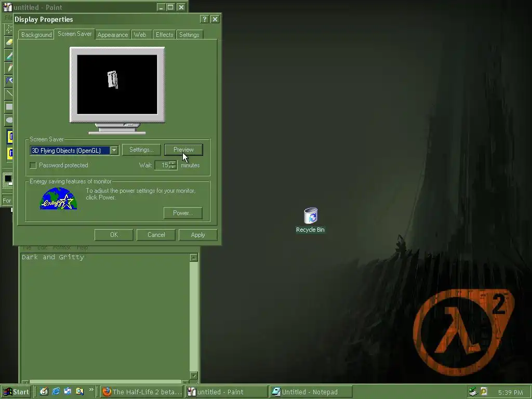
Task: Launch Internet Explorer from quick launch
Action: point(56,392)
